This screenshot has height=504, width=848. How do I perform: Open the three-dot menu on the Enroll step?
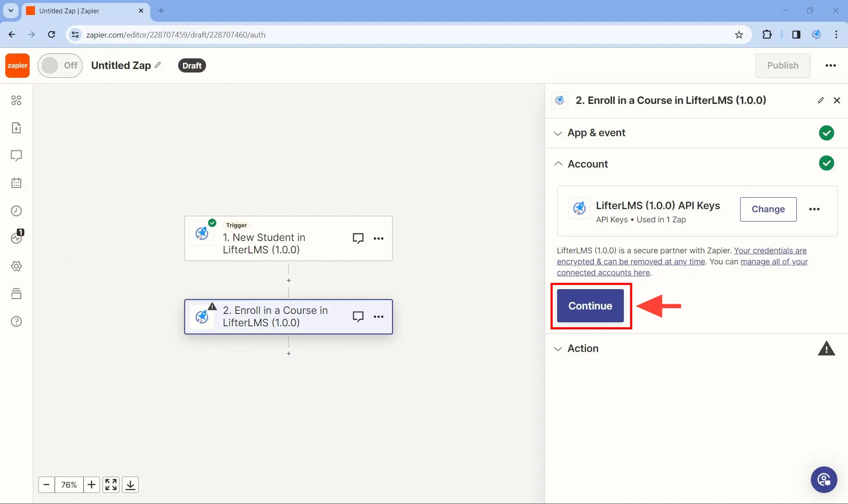379,317
